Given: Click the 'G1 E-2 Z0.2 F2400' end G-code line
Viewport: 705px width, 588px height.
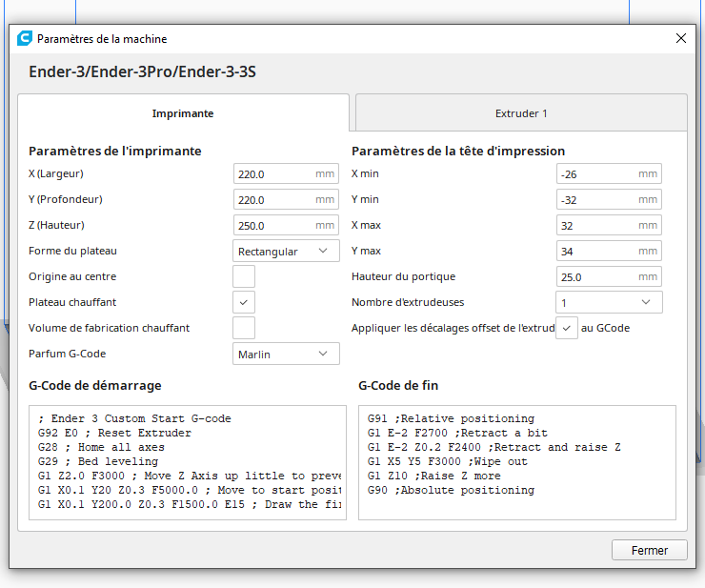Looking at the screenshot, I should point(494,447).
